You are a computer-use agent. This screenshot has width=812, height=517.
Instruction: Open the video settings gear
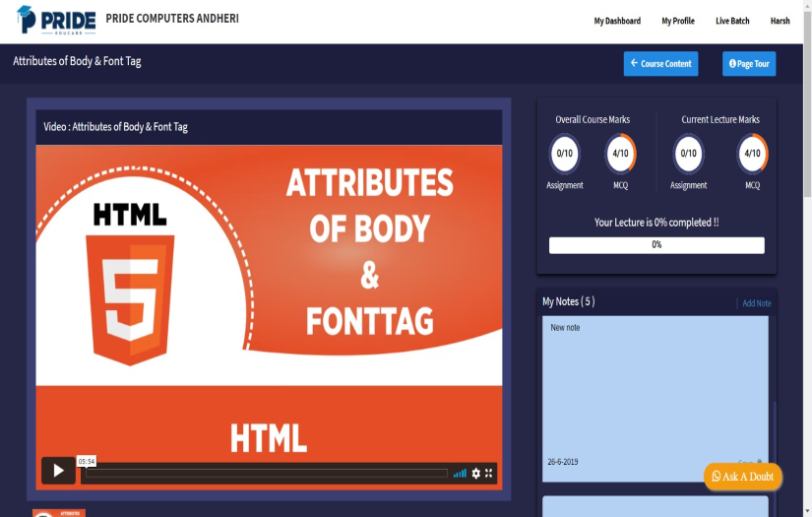coord(476,473)
